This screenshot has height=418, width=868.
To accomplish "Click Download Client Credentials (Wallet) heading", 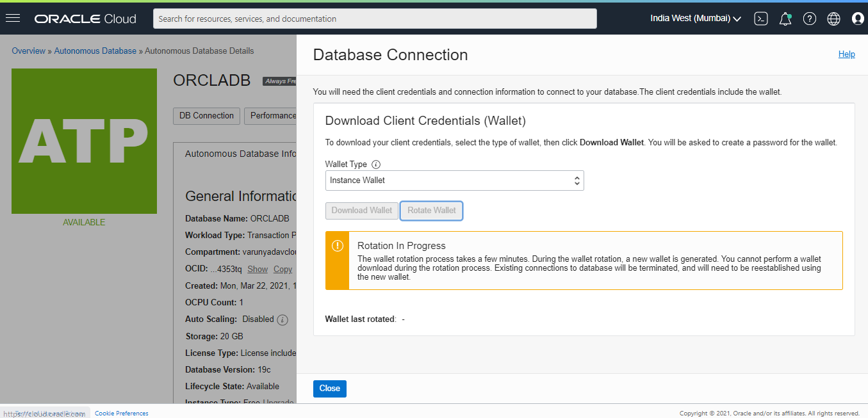I will pos(425,120).
